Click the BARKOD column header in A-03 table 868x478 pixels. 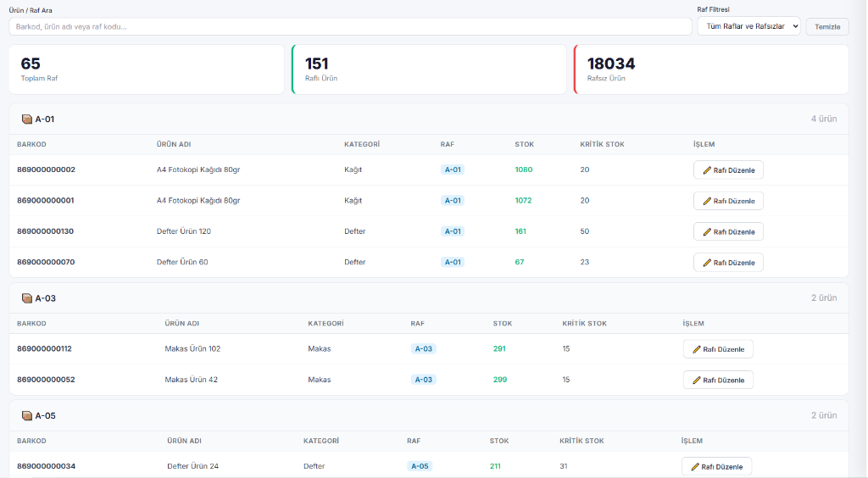click(x=31, y=324)
